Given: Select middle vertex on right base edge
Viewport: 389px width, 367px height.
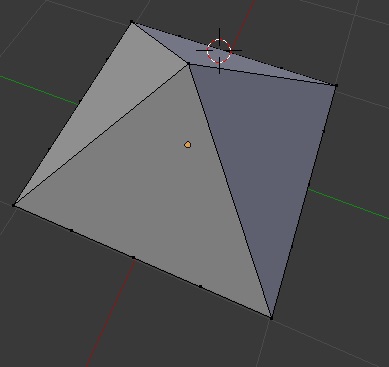Looking at the screenshot, I should (x=308, y=184).
